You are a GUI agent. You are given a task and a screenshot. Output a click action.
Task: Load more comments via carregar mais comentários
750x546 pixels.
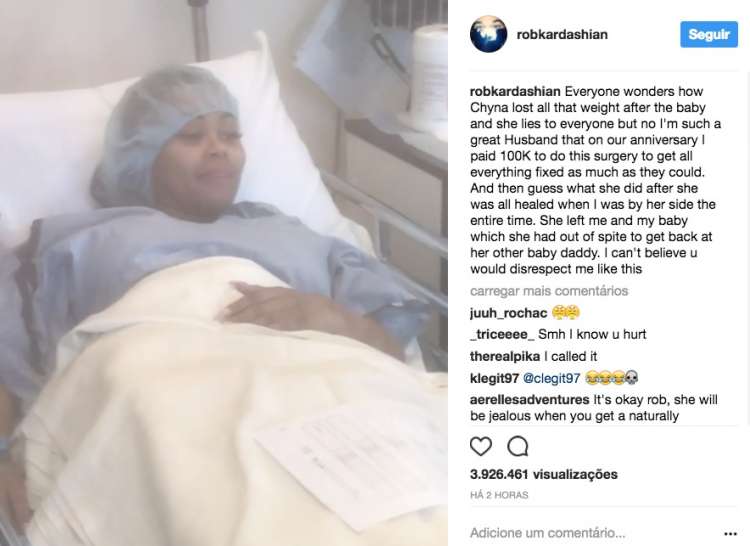(x=549, y=291)
